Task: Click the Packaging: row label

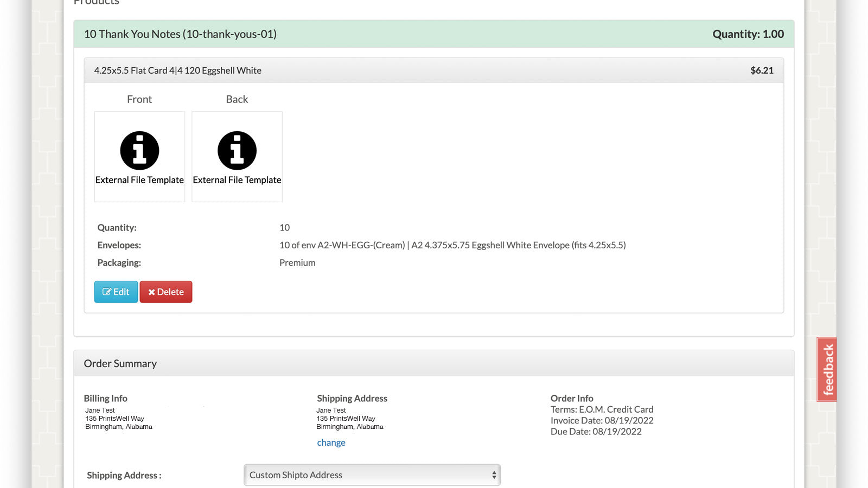Action: (119, 262)
